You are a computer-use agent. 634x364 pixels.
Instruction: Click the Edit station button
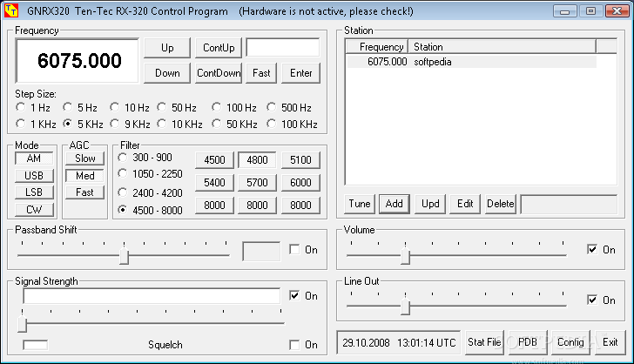coord(465,204)
